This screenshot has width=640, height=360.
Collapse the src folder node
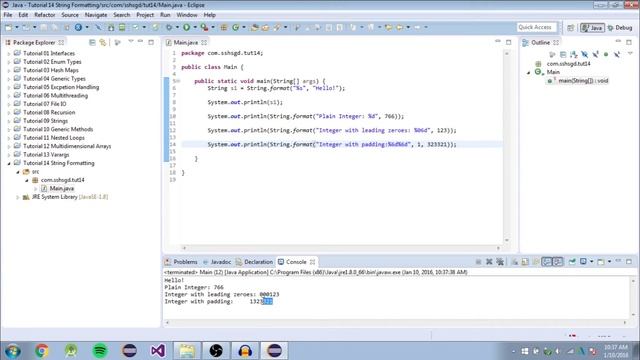pos(18,172)
